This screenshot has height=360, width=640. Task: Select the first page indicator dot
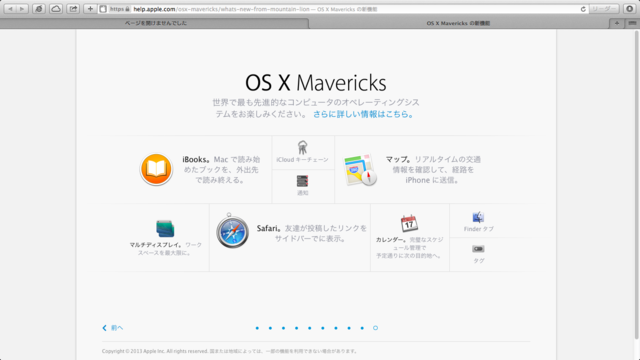[x=257, y=328]
